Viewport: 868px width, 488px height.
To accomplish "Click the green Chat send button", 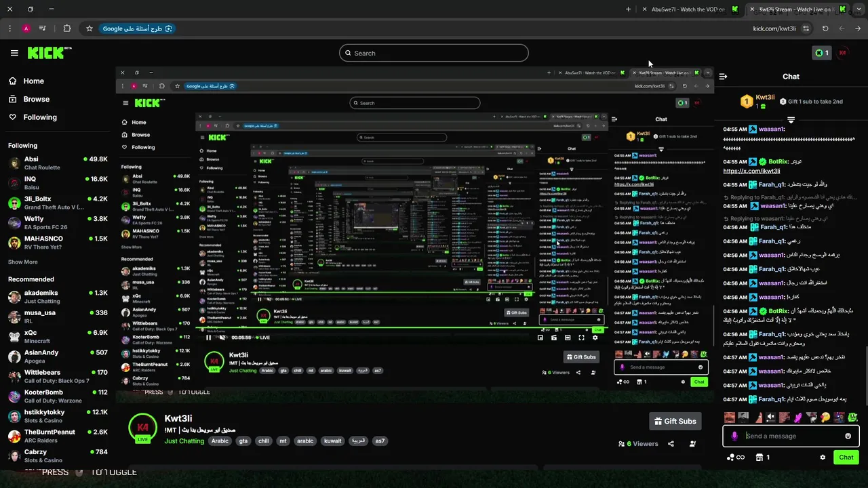I will (846, 457).
